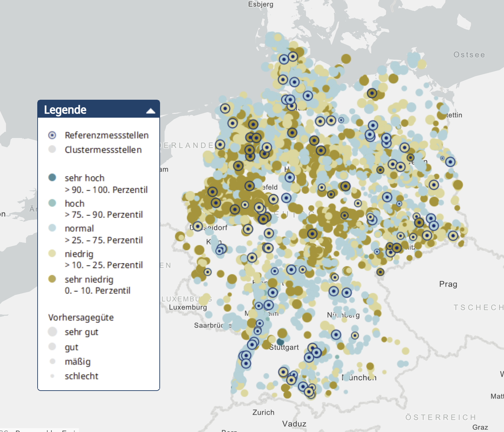
Task: Click the Referenzmessstellen ring symbol in legend
Action: pos(52,135)
